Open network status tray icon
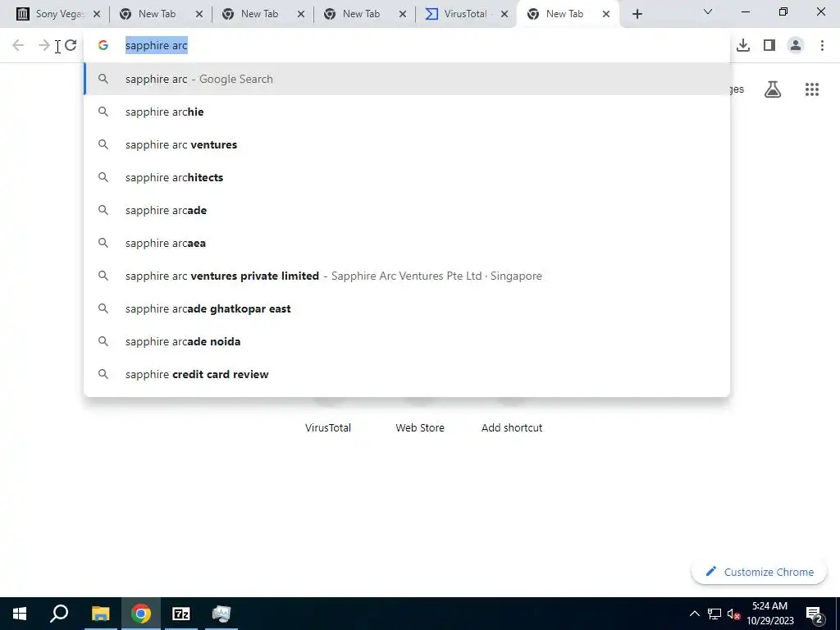Image resolution: width=840 pixels, height=630 pixels. (714, 614)
